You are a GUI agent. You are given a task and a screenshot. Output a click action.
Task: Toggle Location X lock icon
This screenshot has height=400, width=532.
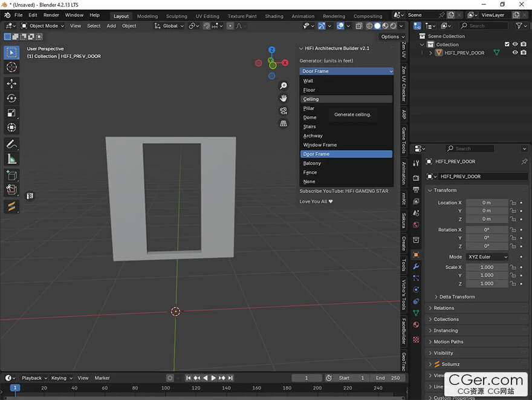513,203
